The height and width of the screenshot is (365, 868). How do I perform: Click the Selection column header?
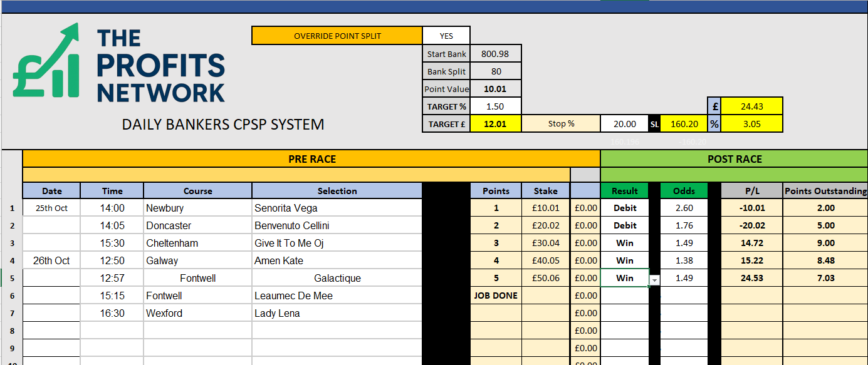[x=337, y=191]
